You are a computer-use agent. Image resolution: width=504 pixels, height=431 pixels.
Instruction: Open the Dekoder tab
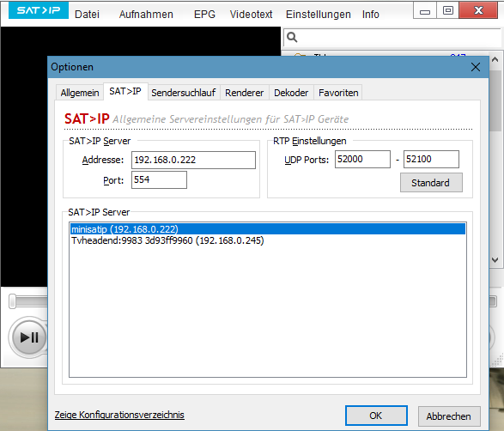point(291,93)
